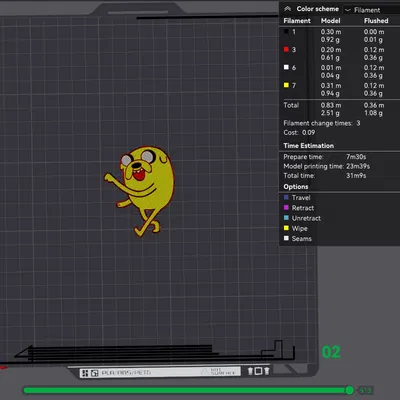Click the 0.20 m model length value
400x400 pixels.
point(331,50)
